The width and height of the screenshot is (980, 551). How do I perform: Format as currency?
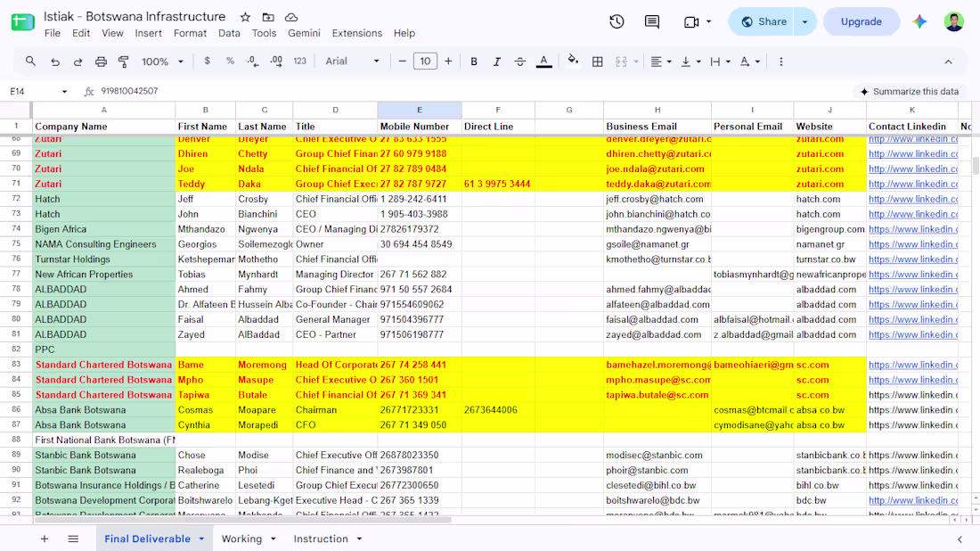tap(207, 62)
